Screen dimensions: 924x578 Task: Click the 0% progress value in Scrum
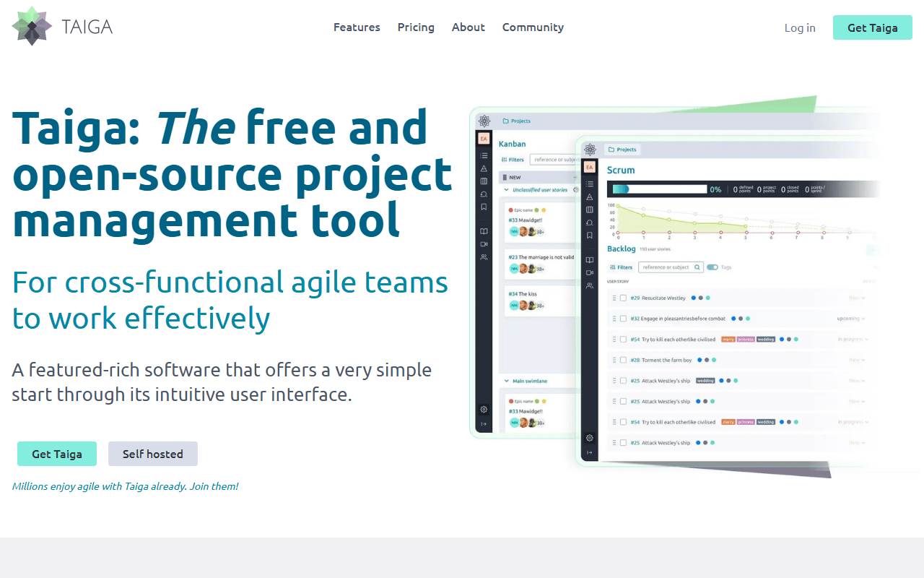click(x=715, y=189)
